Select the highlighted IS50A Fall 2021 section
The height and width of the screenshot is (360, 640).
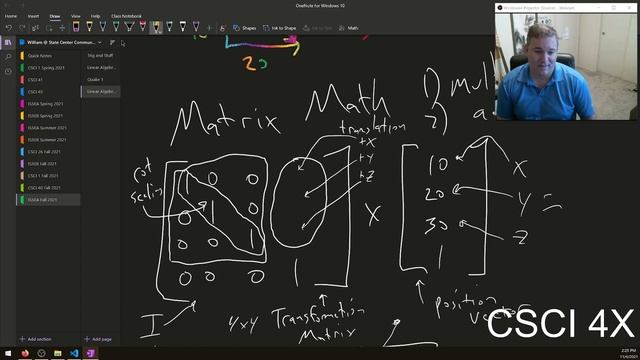[x=48, y=200]
